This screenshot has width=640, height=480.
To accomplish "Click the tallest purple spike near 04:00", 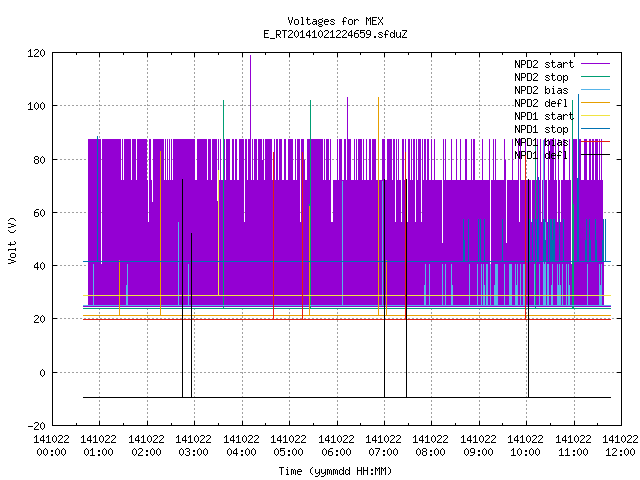I will pos(251,96).
